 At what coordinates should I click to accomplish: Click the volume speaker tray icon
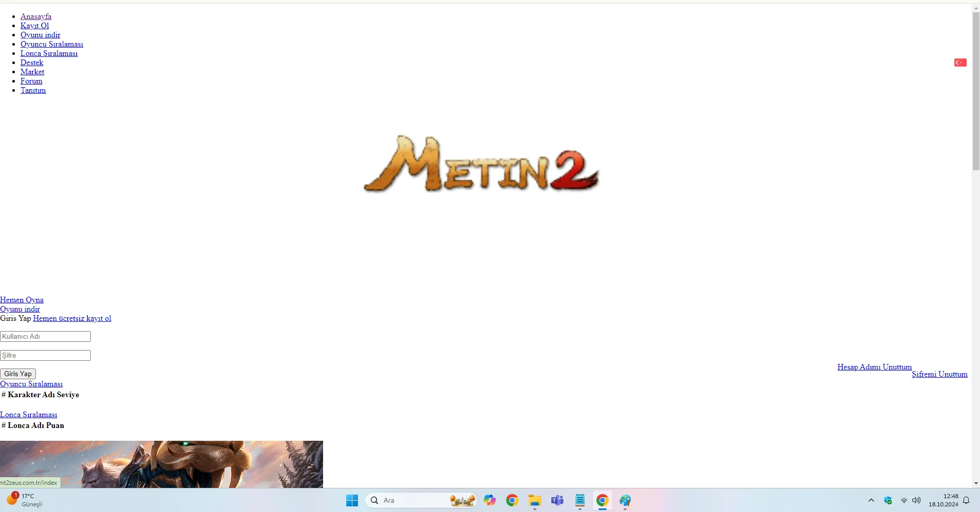click(916, 500)
